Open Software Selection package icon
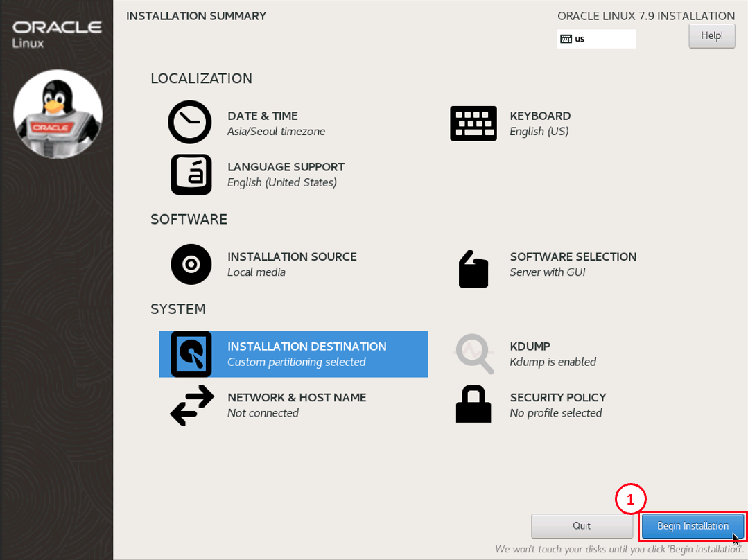748x560 pixels. [473, 268]
